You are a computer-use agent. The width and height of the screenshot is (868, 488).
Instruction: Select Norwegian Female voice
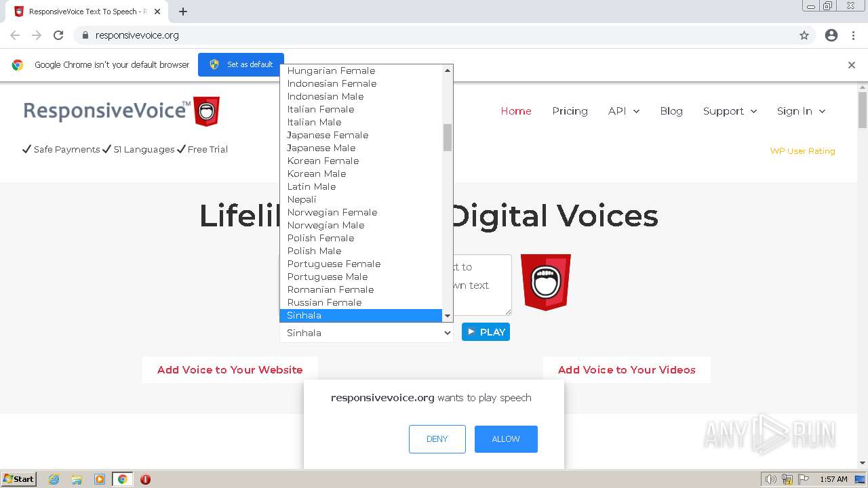coord(361,212)
